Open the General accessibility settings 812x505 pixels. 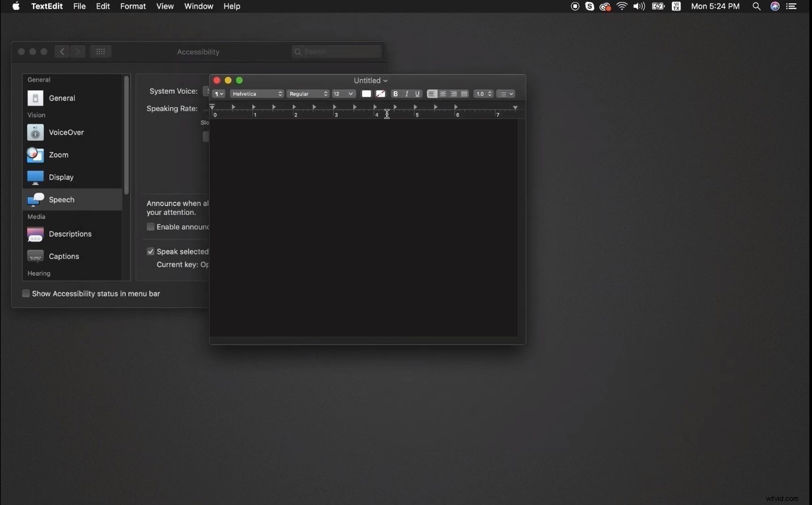[35, 97]
